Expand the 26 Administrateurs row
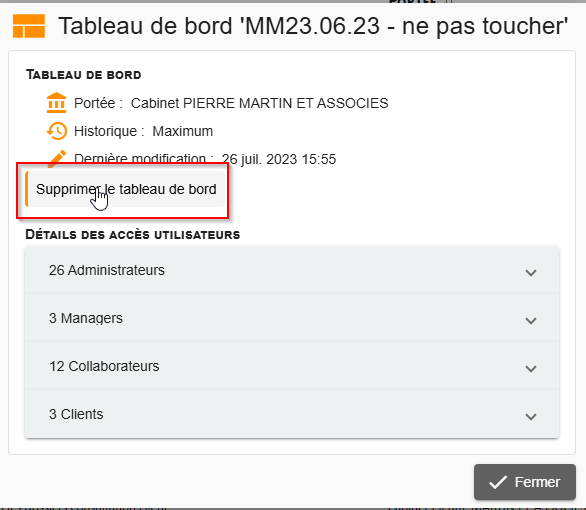586x510 pixels. coord(292,270)
